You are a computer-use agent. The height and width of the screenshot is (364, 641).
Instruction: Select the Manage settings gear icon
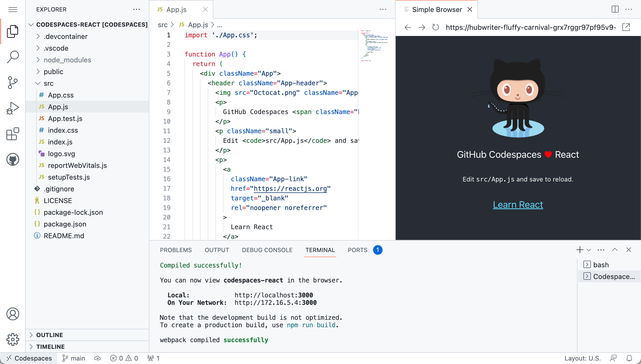(x=13, y=339)
